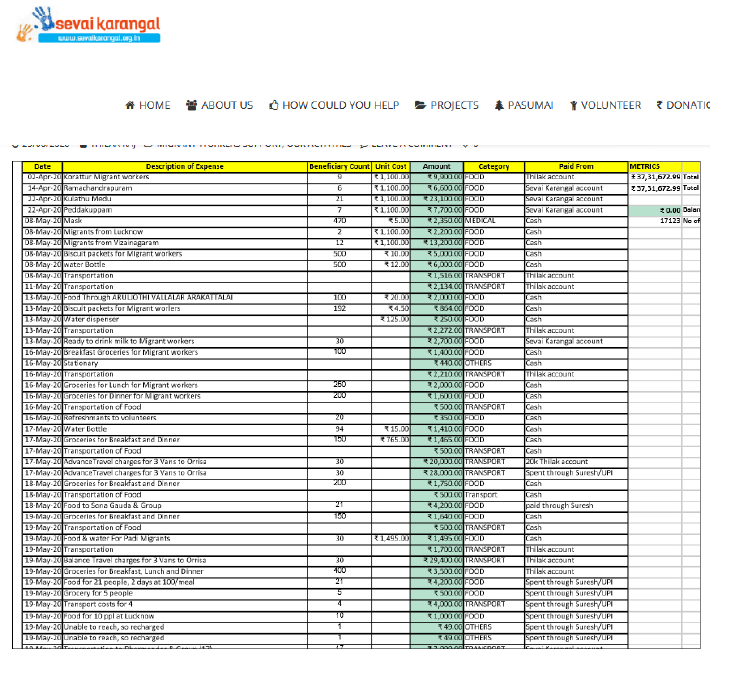
Task: Click the tree icon beside Pasumai
Action: tap(499, 105)
